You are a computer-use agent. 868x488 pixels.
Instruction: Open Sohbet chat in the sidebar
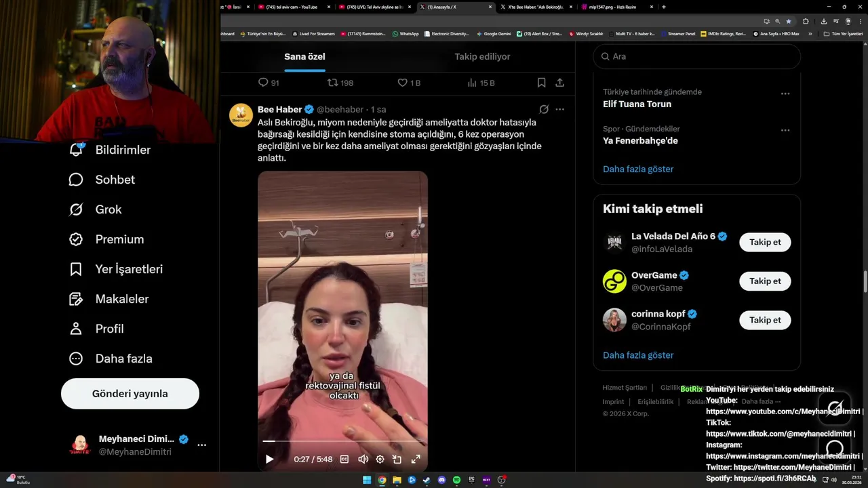coord(102,180)
